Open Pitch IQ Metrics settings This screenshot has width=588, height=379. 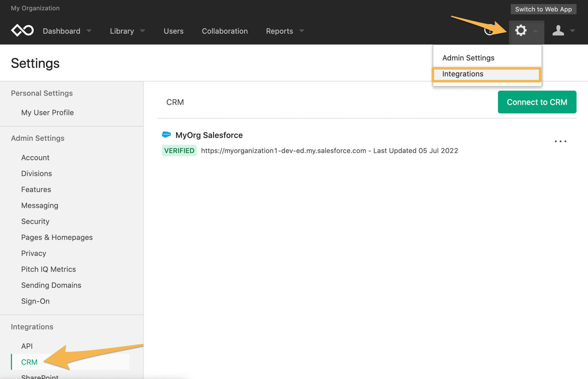pyautogui.click(x=49, y=269)
